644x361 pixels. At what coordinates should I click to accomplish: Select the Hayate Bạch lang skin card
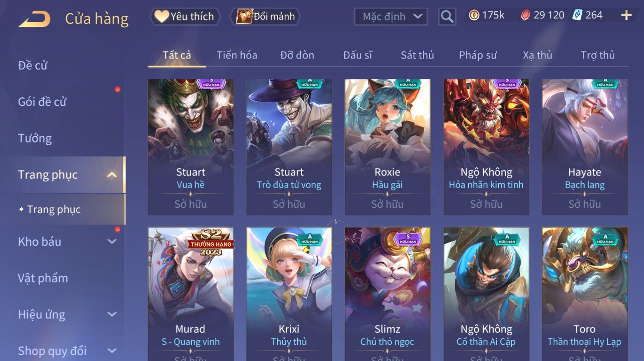585,147
